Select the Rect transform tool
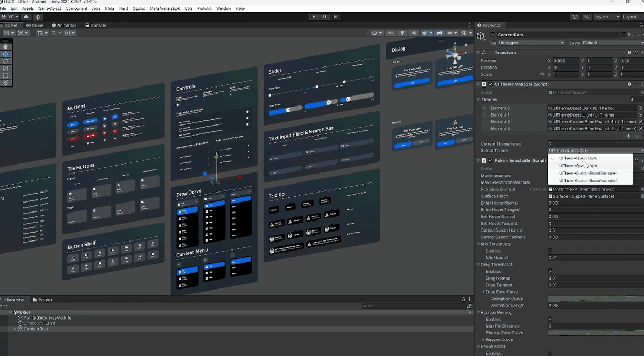Screen dimensions: 644x356 [x=5, y=75]
